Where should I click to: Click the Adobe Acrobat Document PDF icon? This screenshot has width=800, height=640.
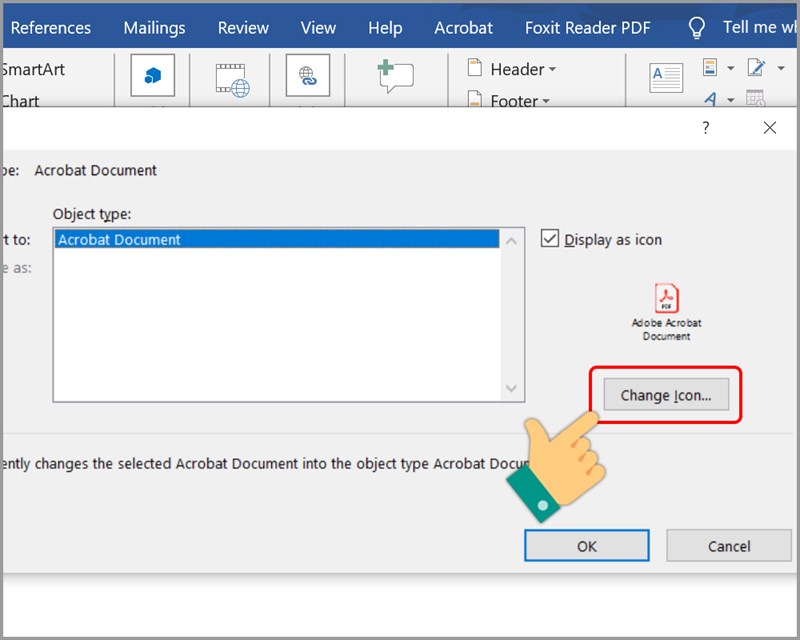(x=666, y=299)
